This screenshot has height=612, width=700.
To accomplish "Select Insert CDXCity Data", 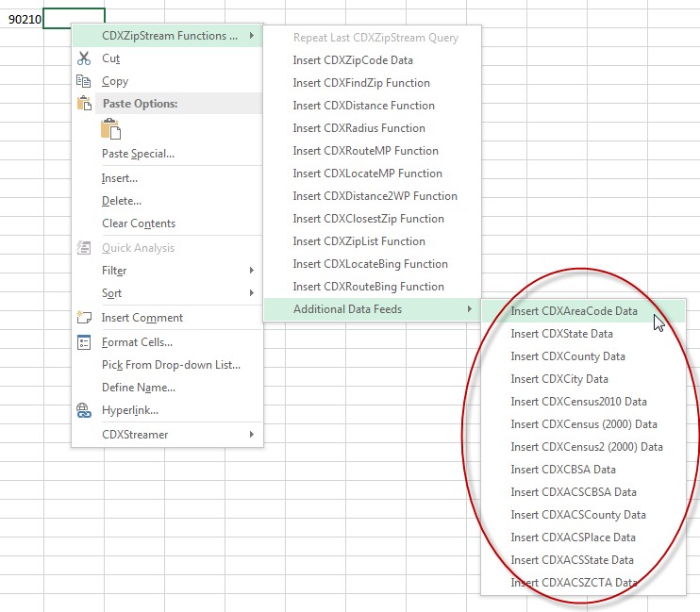I will click(583, 379).
